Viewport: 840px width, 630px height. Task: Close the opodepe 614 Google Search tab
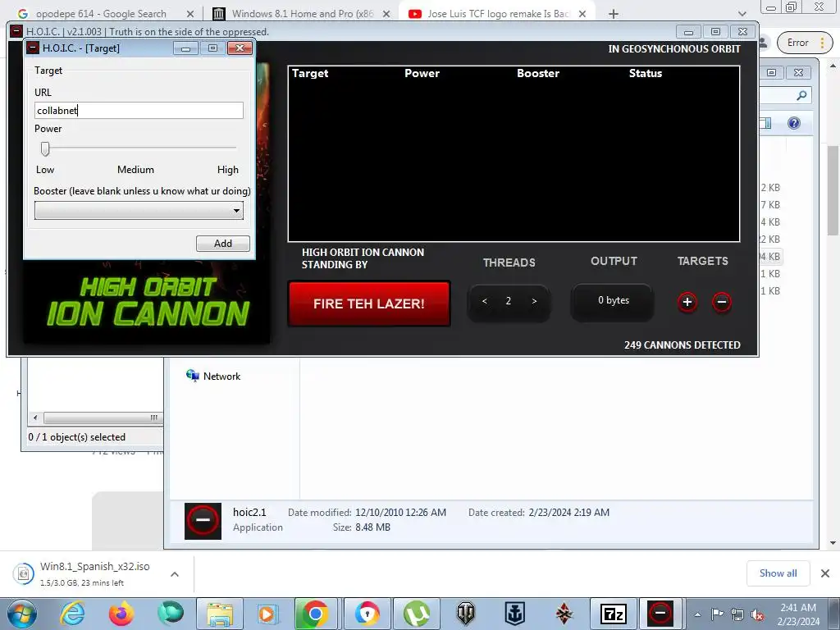190,14
